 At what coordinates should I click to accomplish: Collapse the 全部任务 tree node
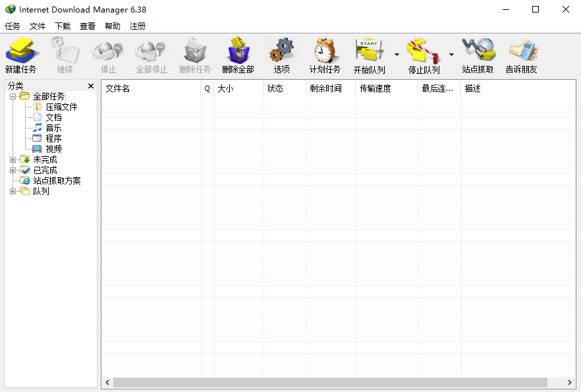point(13,96)
